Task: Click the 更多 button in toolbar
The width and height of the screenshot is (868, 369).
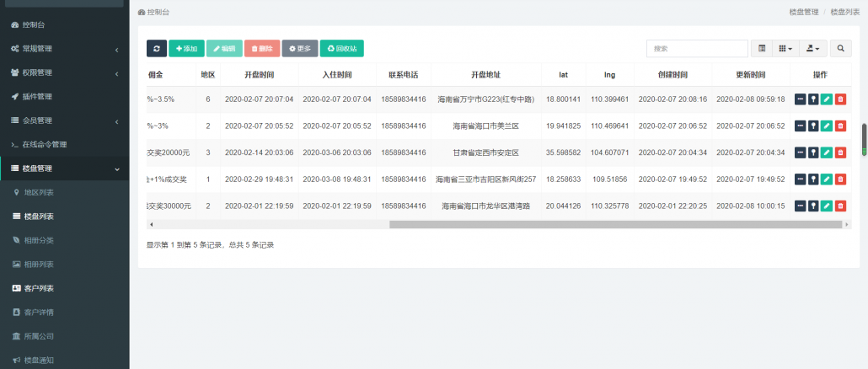Action: point(300,49)
